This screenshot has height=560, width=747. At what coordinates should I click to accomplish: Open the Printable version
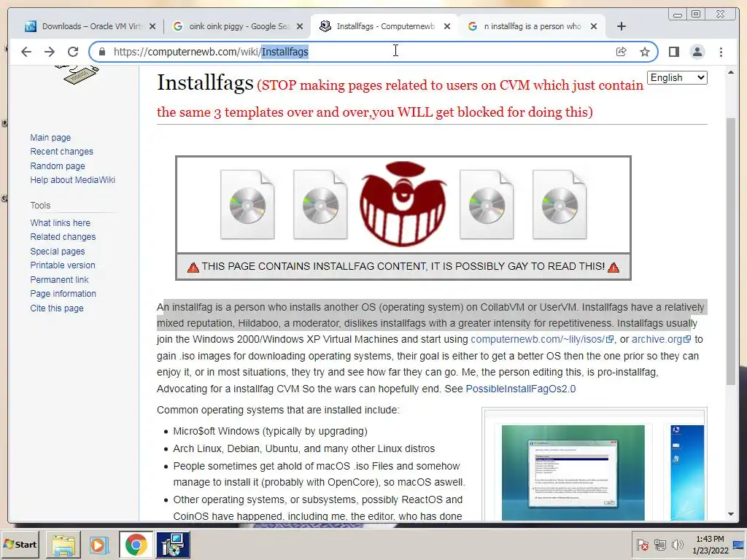pyautogui.click(x=63, y=265)
